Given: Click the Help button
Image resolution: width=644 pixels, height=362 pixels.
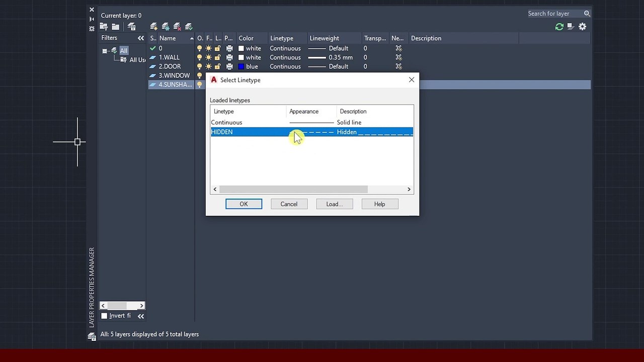Looking at the screenshot, I should [x=379, y=204].
